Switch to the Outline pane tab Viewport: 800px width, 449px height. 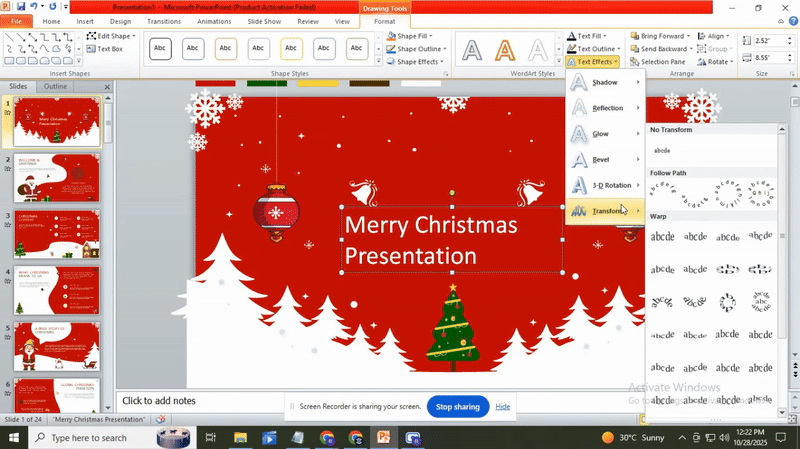tap(56, 86)
